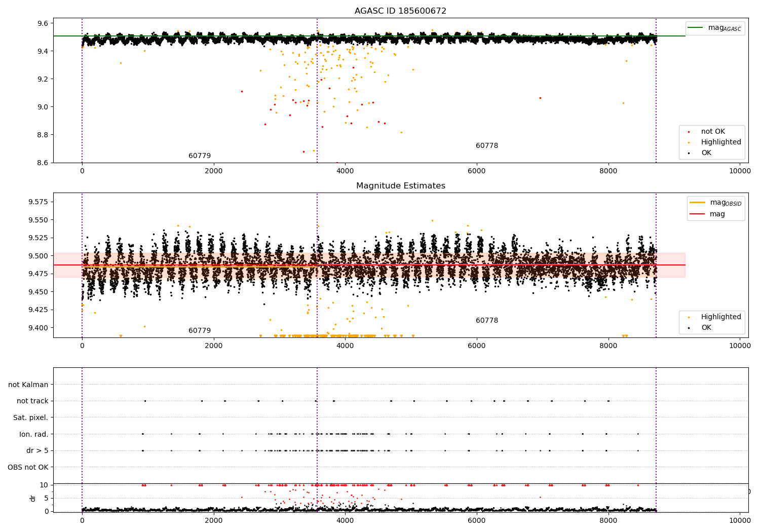Screen dimensions: 760x532
Task: Click the 9.550 y-axis tick label
Action: point(39,220)
